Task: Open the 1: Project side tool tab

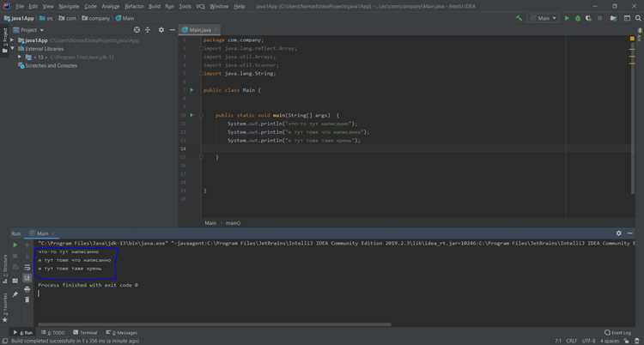Action: tap(5, 40)
